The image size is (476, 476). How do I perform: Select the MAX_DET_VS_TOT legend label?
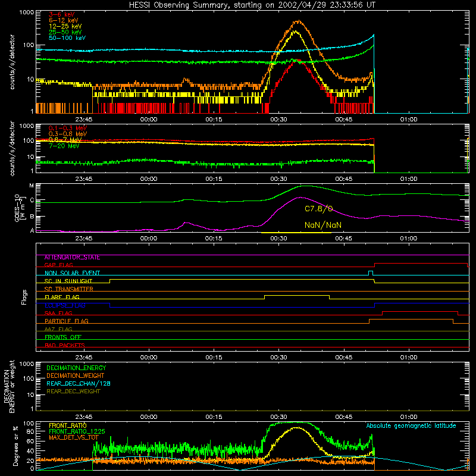(x=74, y=437)
